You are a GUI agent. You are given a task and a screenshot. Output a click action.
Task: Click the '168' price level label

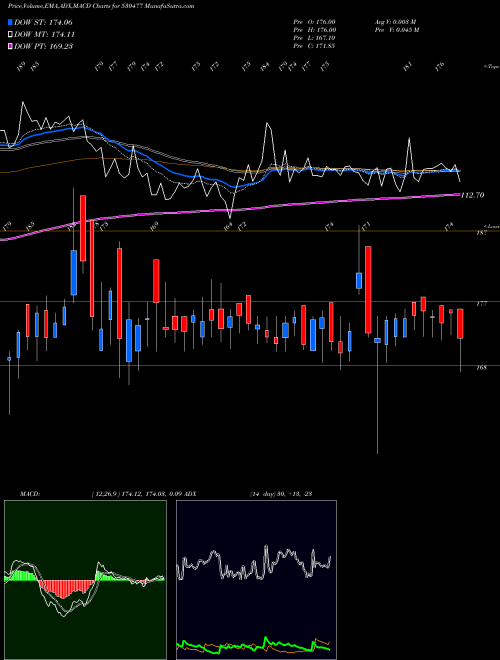click(x=482, y=368)
